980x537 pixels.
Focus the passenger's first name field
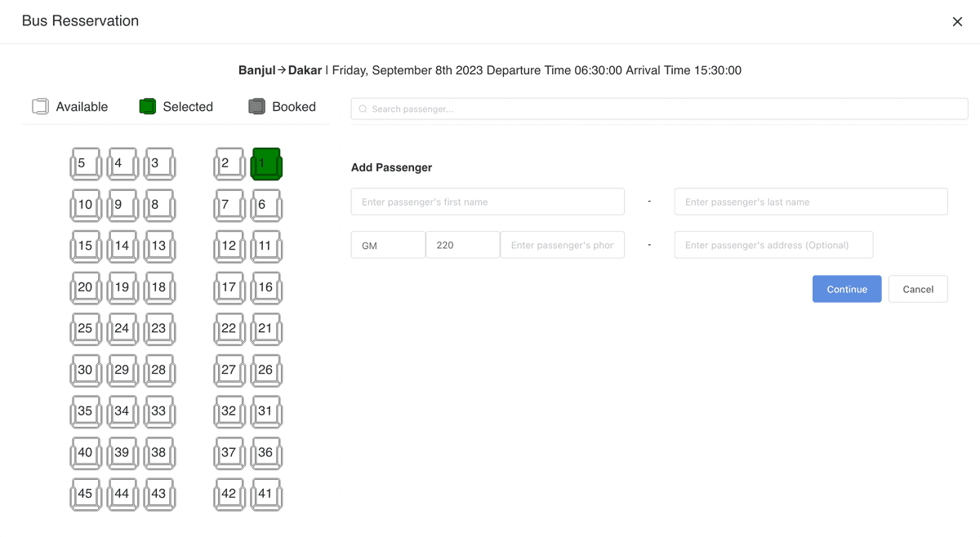488,202
